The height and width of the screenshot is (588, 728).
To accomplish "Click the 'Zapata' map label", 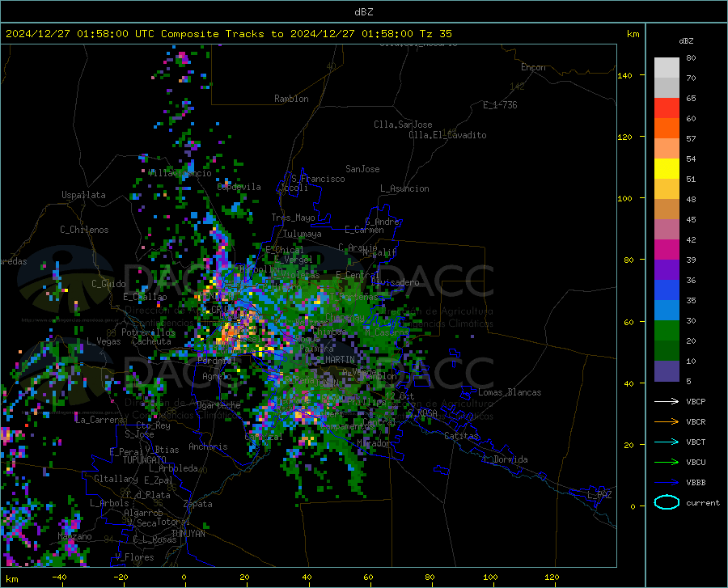I will tap(198, 504).
